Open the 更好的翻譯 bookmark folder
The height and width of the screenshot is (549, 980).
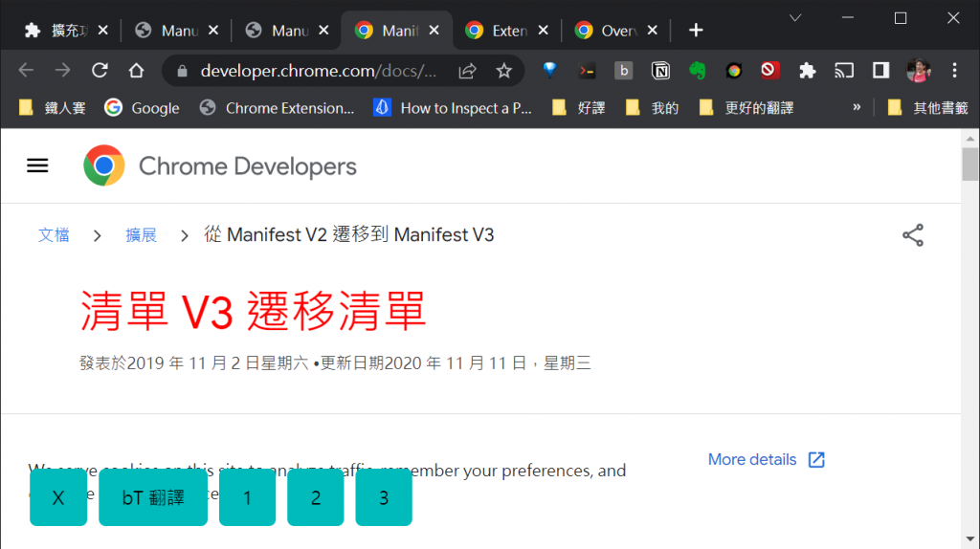746,108
